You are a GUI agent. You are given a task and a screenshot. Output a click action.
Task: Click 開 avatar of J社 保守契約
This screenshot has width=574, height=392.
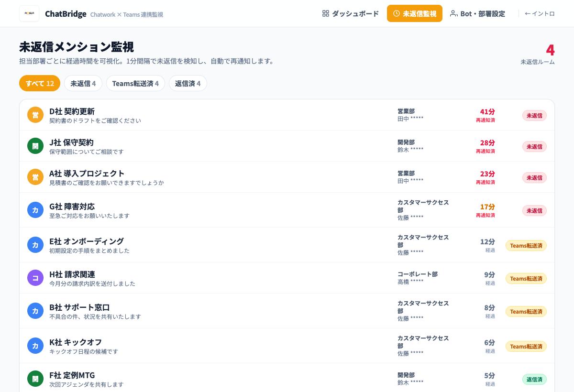(x=35, y=146)
